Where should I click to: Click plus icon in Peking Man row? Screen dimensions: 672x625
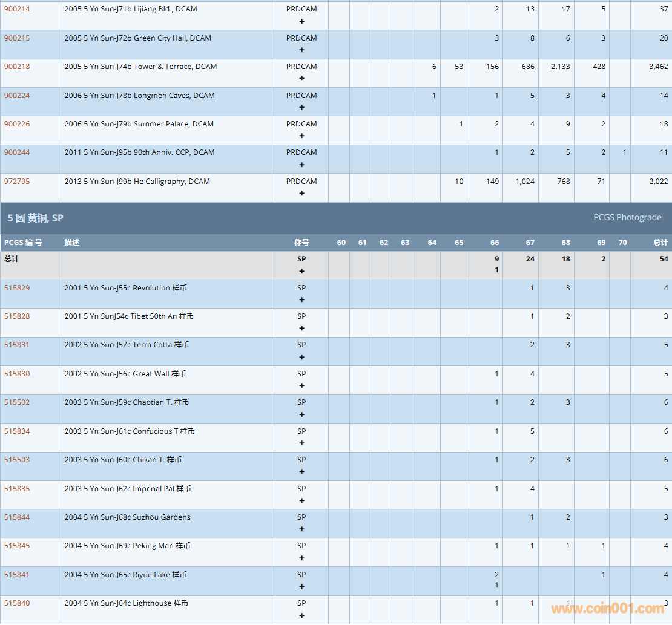point(301,558)
